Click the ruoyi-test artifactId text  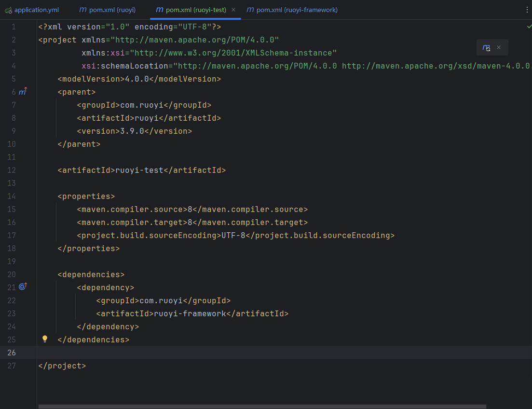point(139,170)
